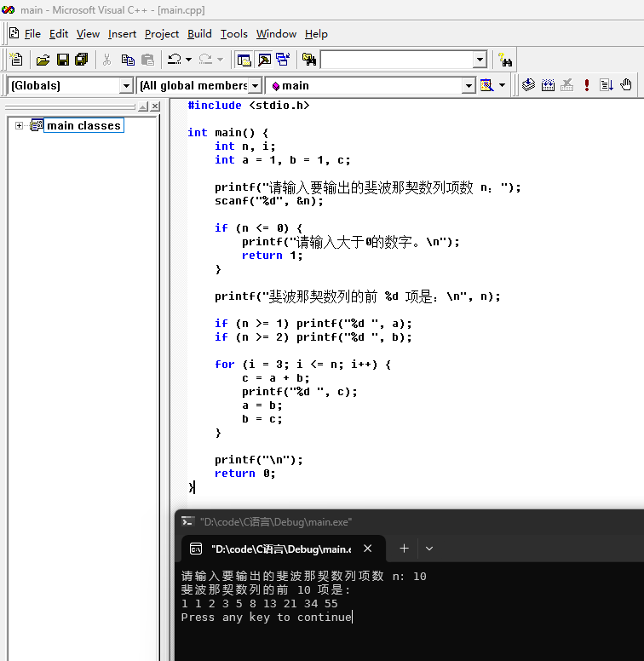The height and width of the screenshot is (661, 644).
Task: Click the document icon beside the File menu
Action: point(14,33)
